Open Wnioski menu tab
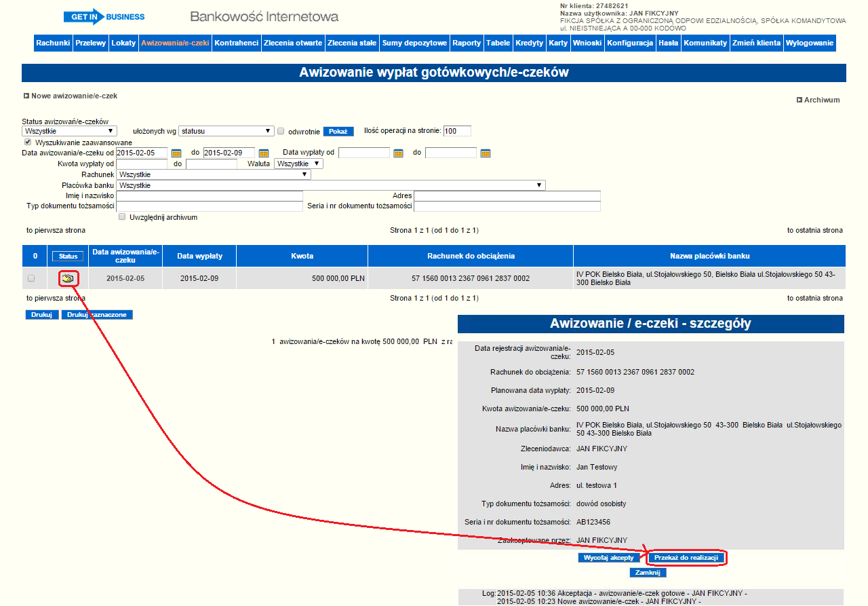The width and height of the screenshot is (868, 606). point(587,43)
